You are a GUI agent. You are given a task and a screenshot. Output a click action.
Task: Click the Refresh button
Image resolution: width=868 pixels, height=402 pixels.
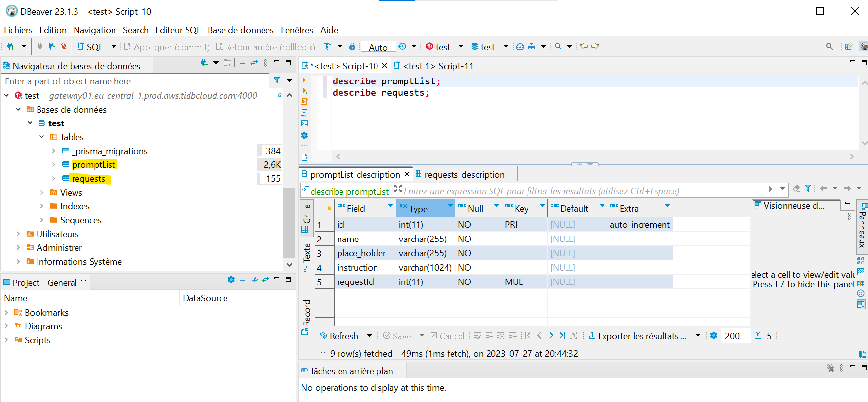tap(339, 336)
